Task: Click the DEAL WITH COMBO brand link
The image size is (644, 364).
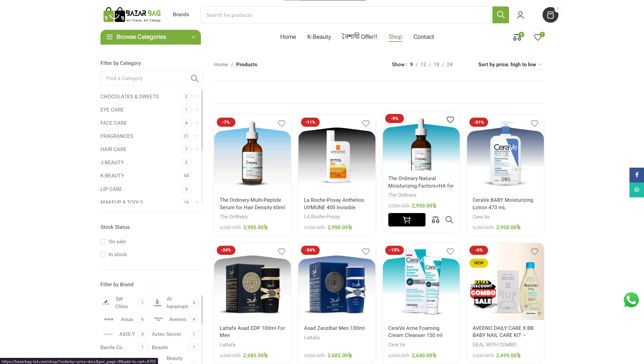Action: coord(495,345)
